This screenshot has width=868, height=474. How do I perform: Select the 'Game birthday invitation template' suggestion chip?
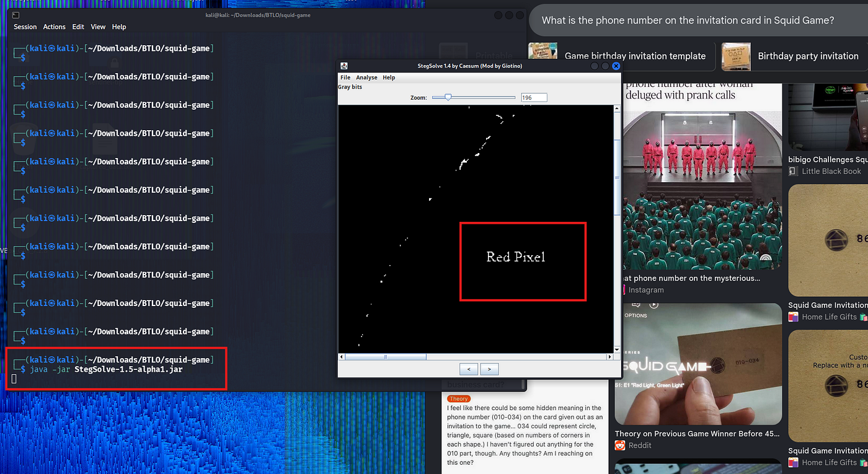point(621,56)
